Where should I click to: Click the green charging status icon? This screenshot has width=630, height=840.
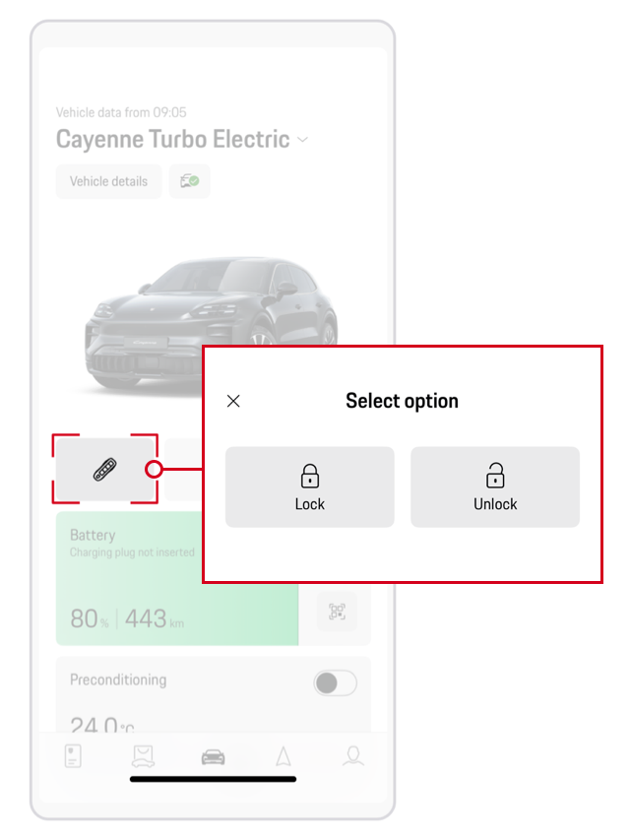[189, 181]
